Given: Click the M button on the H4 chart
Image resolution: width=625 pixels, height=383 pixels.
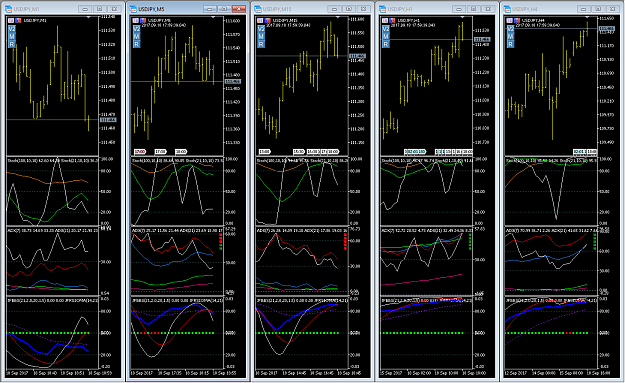Looking at the screenshot, I should [511, 37].
